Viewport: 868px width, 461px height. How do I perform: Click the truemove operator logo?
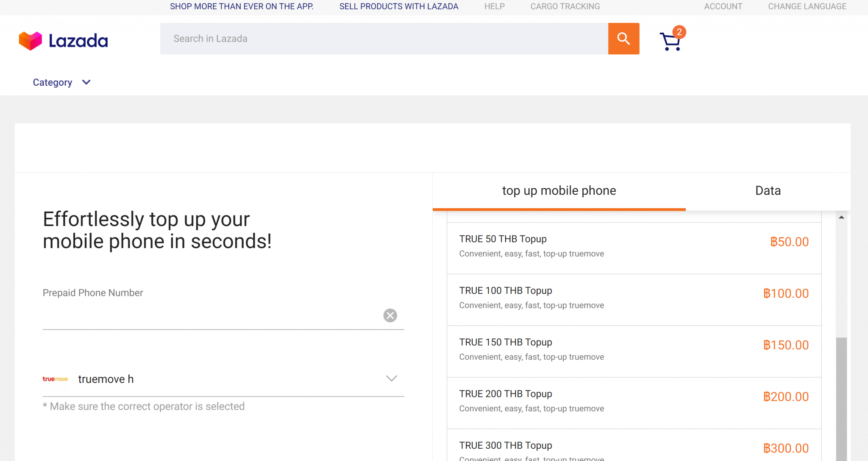tap(55, 379)
